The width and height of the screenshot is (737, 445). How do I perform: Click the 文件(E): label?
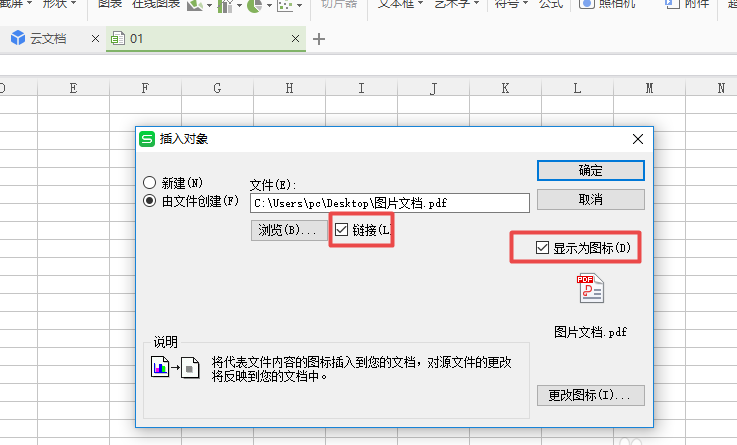coord(273,185)
